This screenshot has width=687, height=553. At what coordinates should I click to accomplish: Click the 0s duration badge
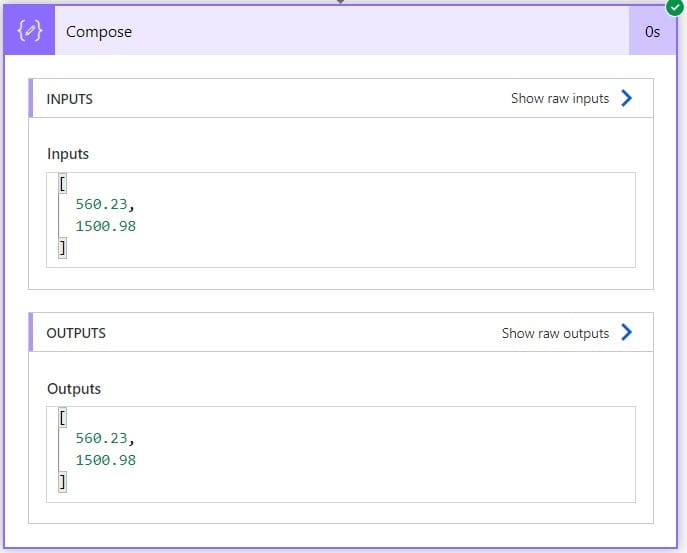click(x=652, y=31)
